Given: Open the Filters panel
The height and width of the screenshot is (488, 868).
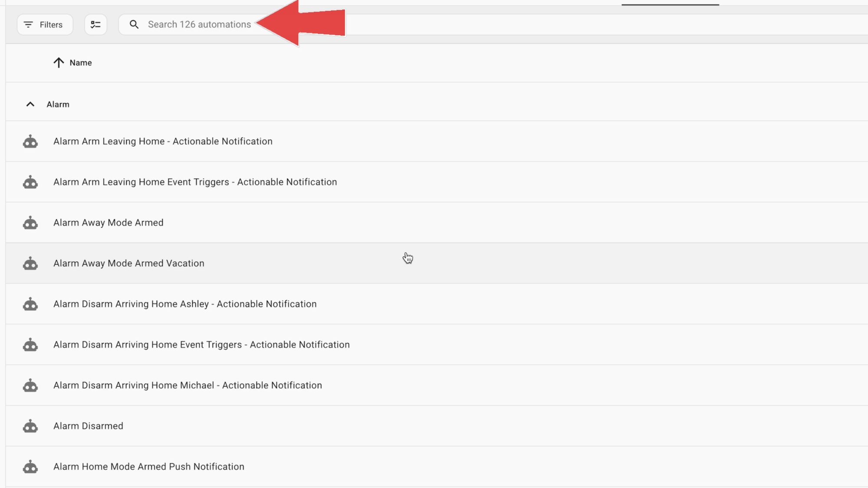Looking at the screenshot, I should pos(45,25).
